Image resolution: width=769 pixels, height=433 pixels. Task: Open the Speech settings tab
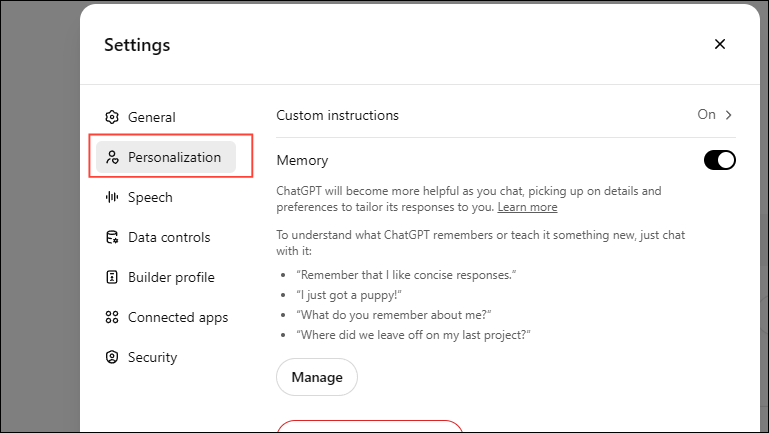click(150, 197)
